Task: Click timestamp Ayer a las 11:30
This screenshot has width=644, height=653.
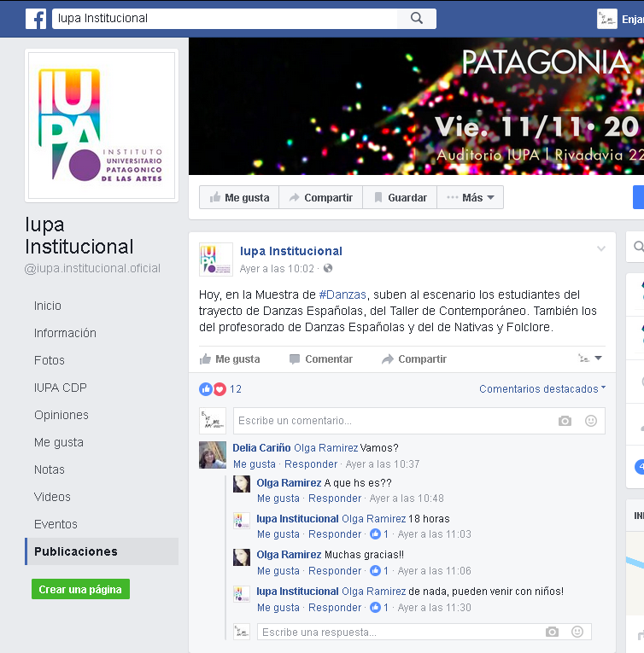Action: point(435,608)
